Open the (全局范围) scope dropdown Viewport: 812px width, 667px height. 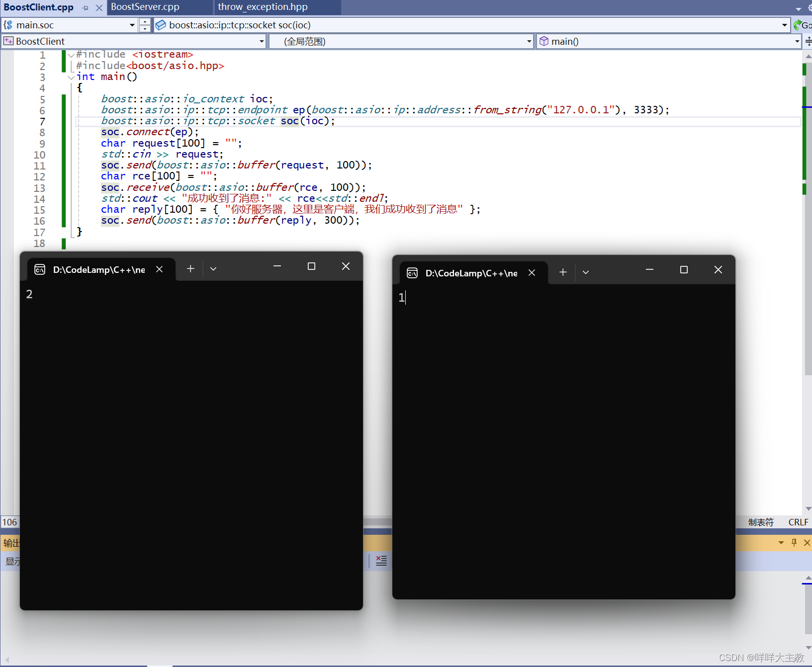coord(529,41)
